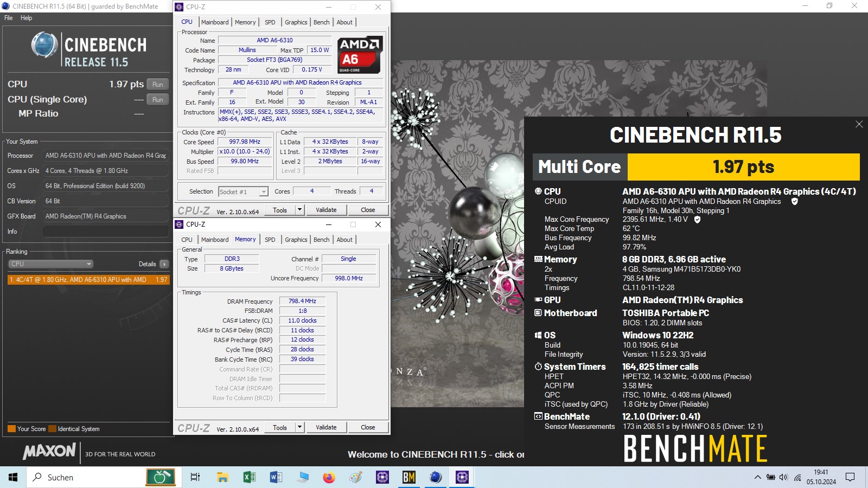Screen dimensions: 868x488
Task: Switch to CPU tab in lower CPU-Z
Action: 187,240
